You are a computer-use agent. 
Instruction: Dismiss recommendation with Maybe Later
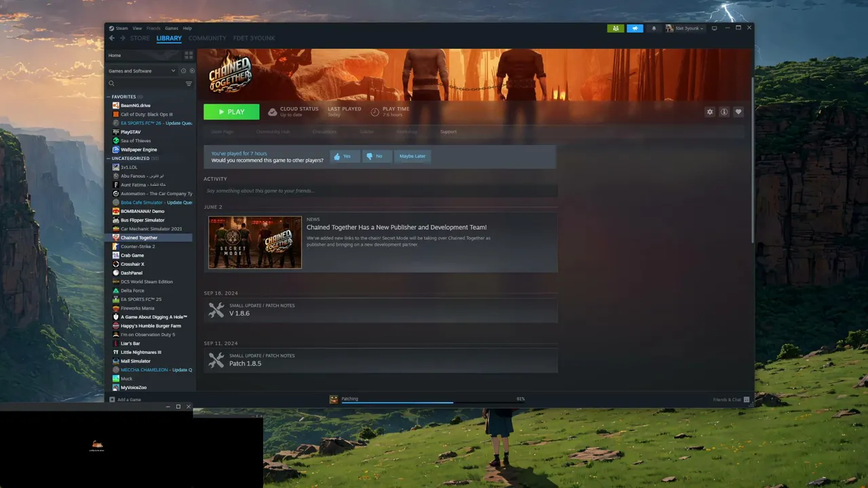(x=412, y=157)
